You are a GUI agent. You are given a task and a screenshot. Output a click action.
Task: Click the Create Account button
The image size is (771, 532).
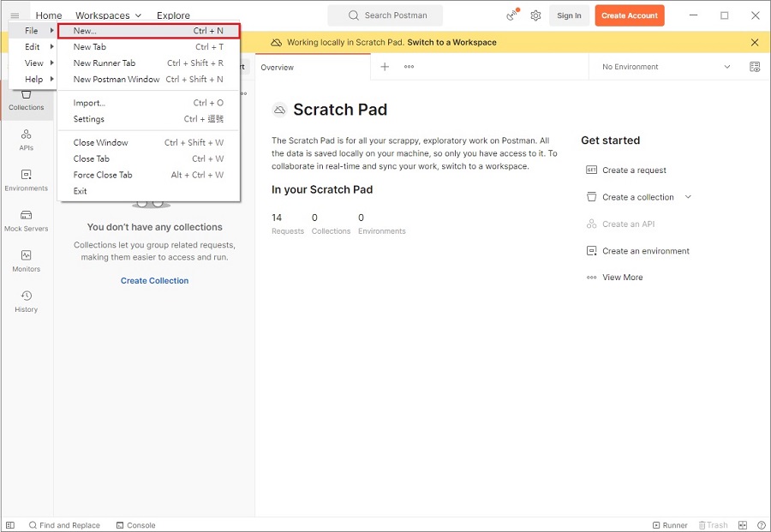click(x=630, y=15)
